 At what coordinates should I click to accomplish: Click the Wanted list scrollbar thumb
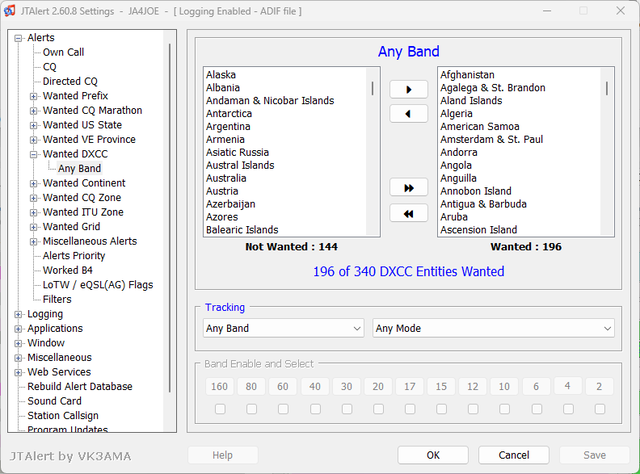coord(607,89)
